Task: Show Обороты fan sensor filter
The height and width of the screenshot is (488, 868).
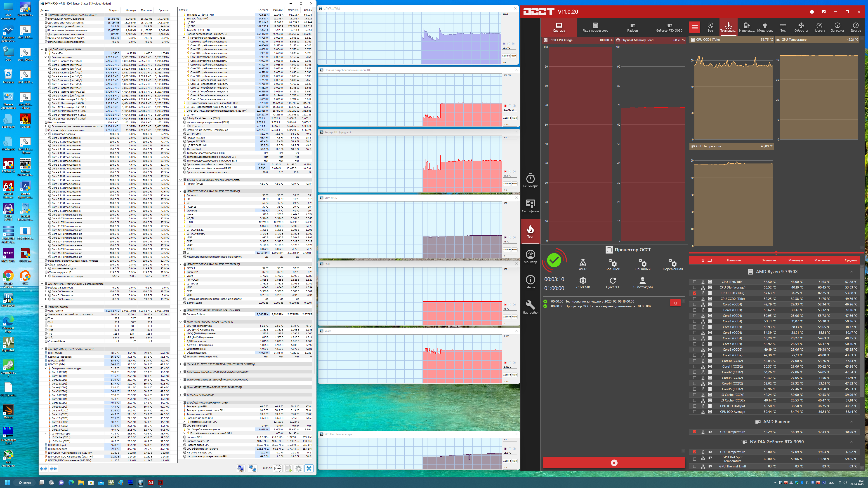Action: (801, 27)
